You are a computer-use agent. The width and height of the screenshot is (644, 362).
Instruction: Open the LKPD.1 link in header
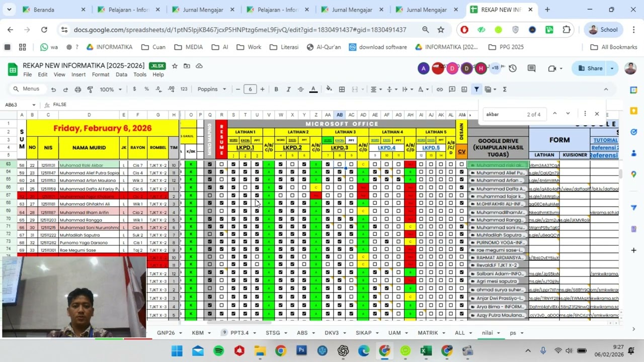[245, 148]
